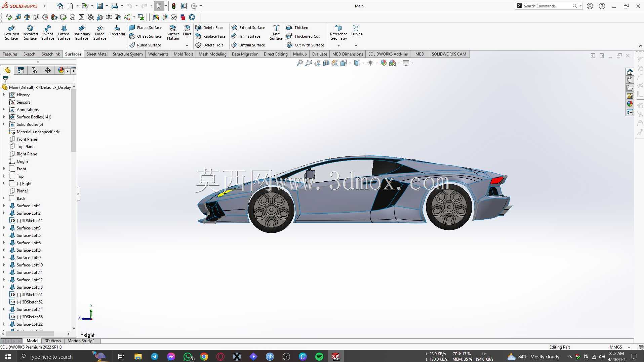Open the Freeform tool
This screenshot has width=644, height=362.
coord(117,31)
